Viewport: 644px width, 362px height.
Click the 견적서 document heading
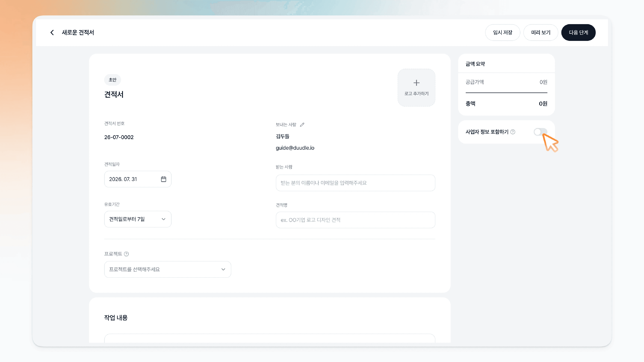point(114,94)
